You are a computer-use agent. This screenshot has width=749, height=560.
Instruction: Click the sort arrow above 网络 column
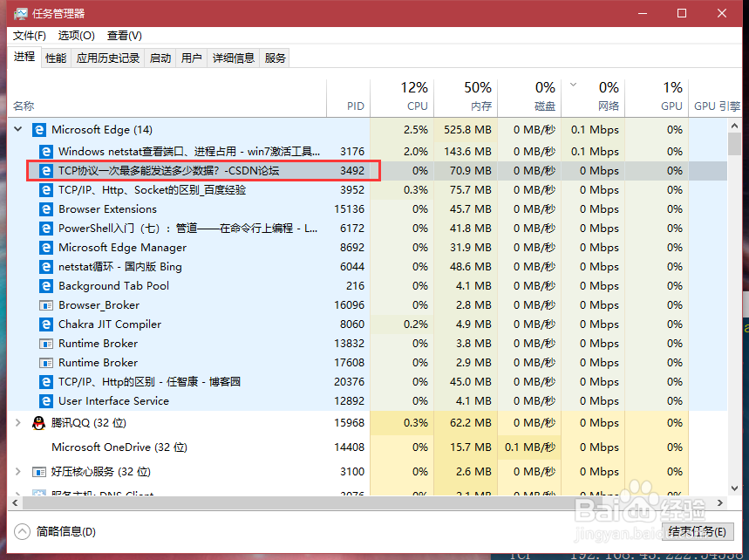click(573, 85)
